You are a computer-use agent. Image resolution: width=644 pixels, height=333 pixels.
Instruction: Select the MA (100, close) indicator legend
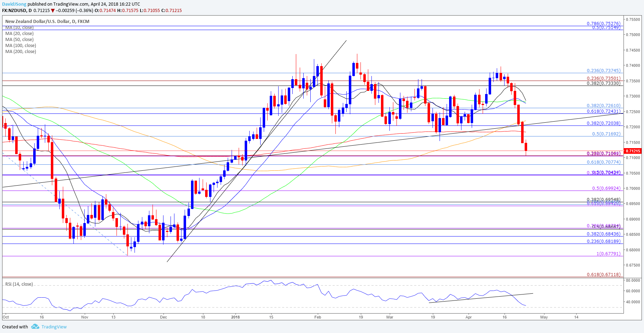point(20,46)
